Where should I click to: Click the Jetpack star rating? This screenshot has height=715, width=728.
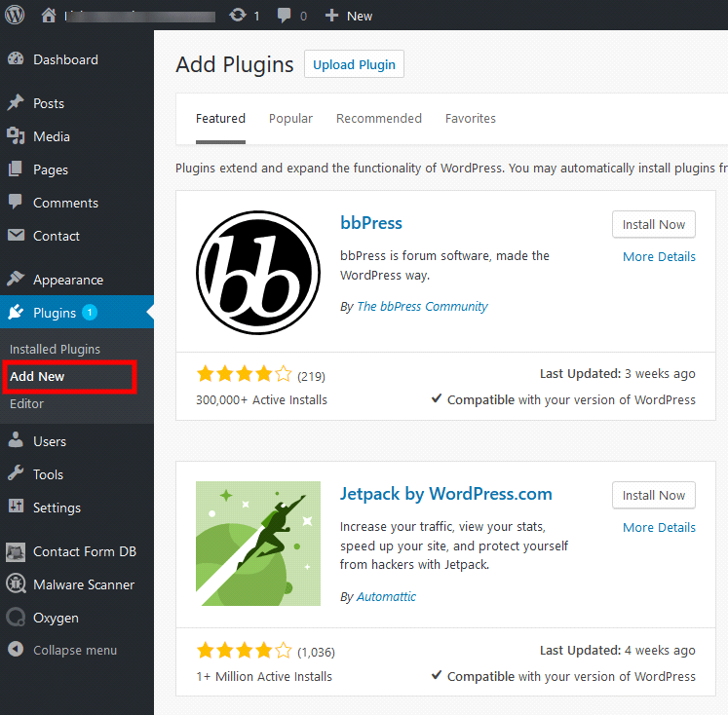(x=244, y=651)
